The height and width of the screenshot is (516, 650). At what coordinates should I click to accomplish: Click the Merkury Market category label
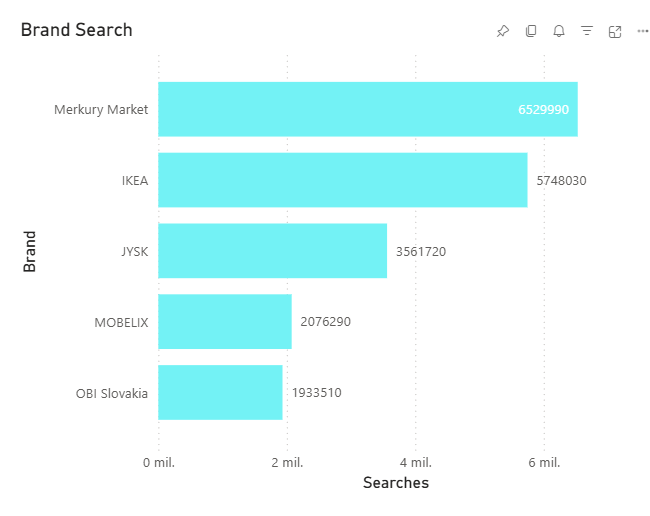[x=101, y=110]
